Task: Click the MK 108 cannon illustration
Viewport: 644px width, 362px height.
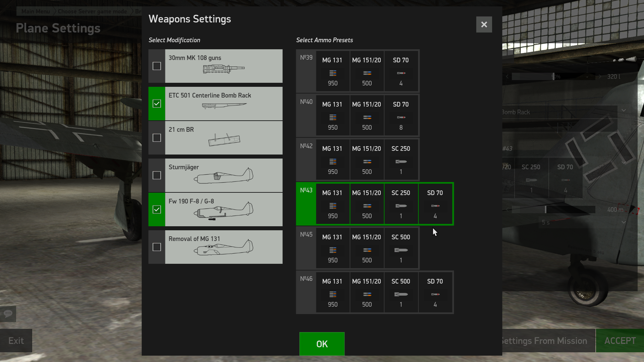Action: pyautogui.click(x=224, y=69)
